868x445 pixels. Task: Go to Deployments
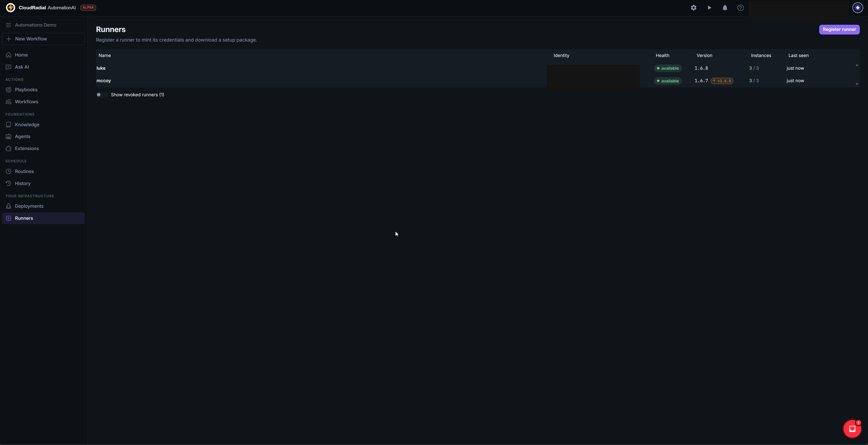point(44,206)
